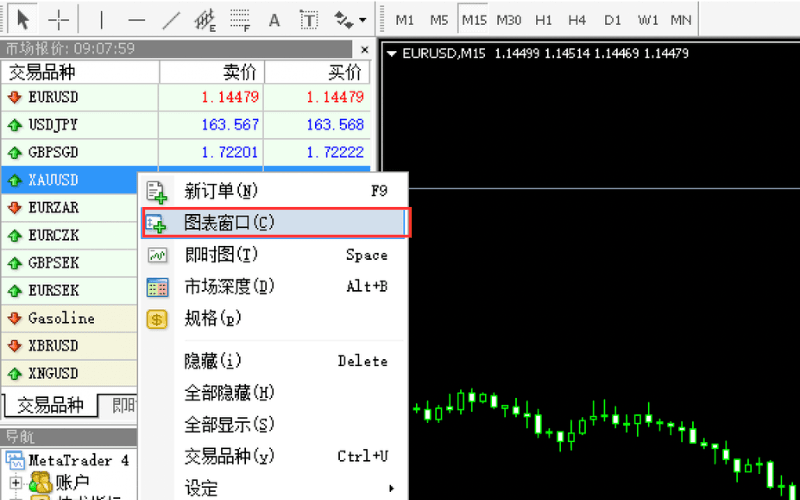Open 图表窗口(C) from context menu
Viewport: 800px width, 500px height.
pos(274,222)
